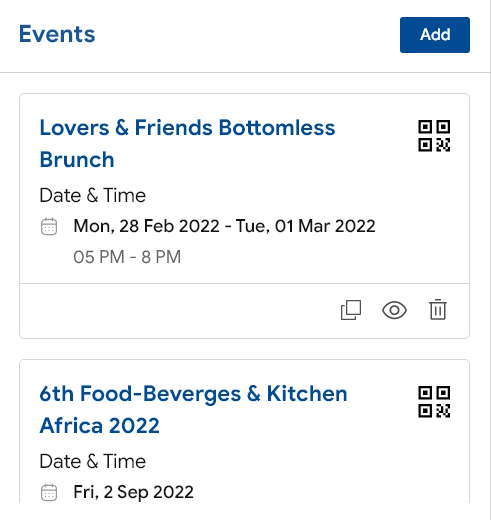Click the Tue, 01 Mar 2022 end date

coord(305,226)
